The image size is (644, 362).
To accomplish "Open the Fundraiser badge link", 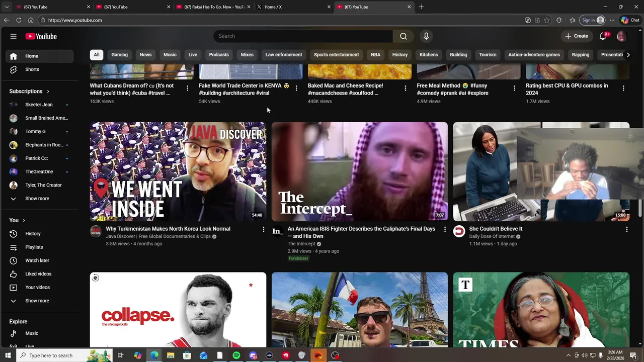I will [x=298, y=258].
